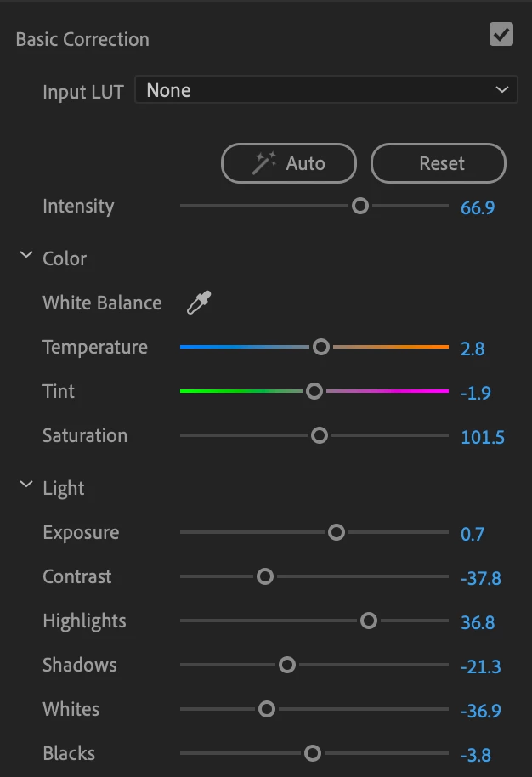This screenshot has width=532, height=777.
Task: Click the Blacks slider handle
Action: (313, 753)
